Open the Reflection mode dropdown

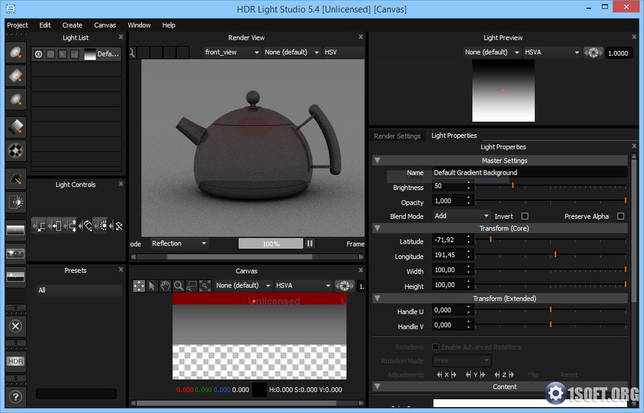179,243
